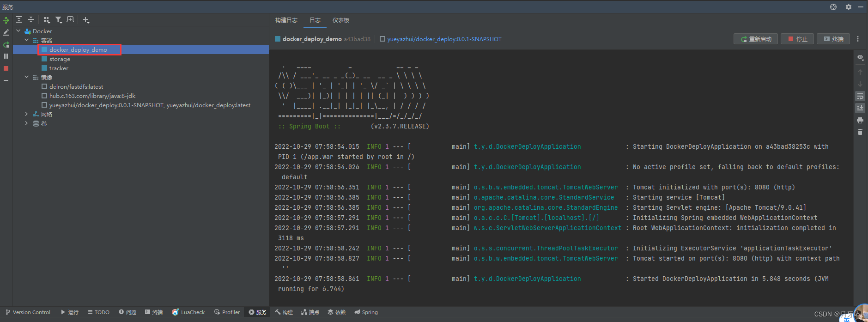Open the 依赖 Dependencies tool window
This screenshot has width=868, height=322.
click(x=337, y=312)
